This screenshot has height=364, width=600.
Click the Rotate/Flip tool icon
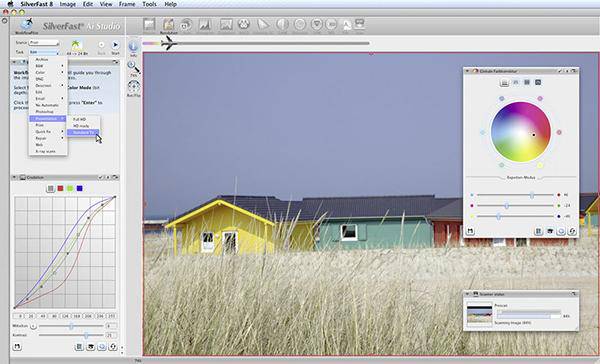pyautogui.click(x=134, y=87)
